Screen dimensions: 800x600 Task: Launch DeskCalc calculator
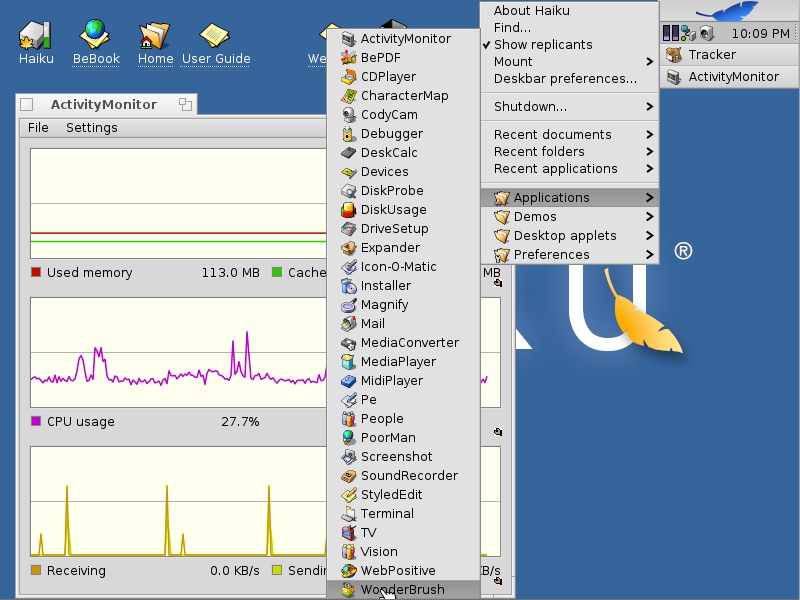403,153
